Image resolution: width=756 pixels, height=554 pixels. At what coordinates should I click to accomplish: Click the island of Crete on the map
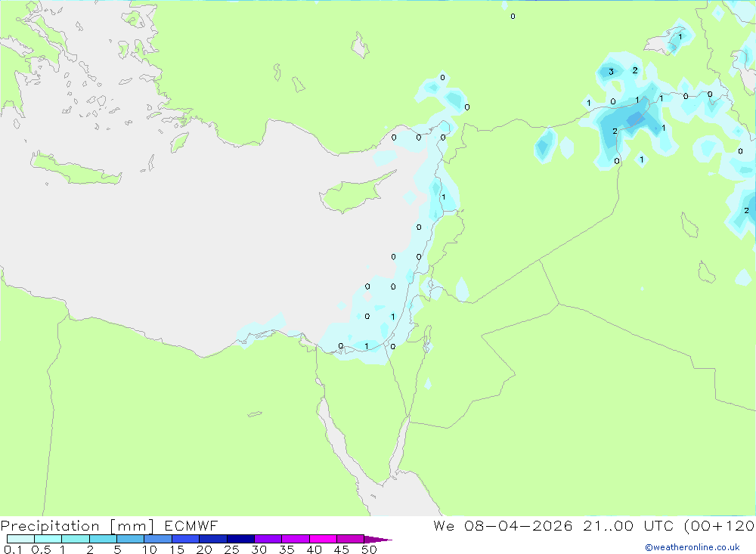[x=76, y=169]
